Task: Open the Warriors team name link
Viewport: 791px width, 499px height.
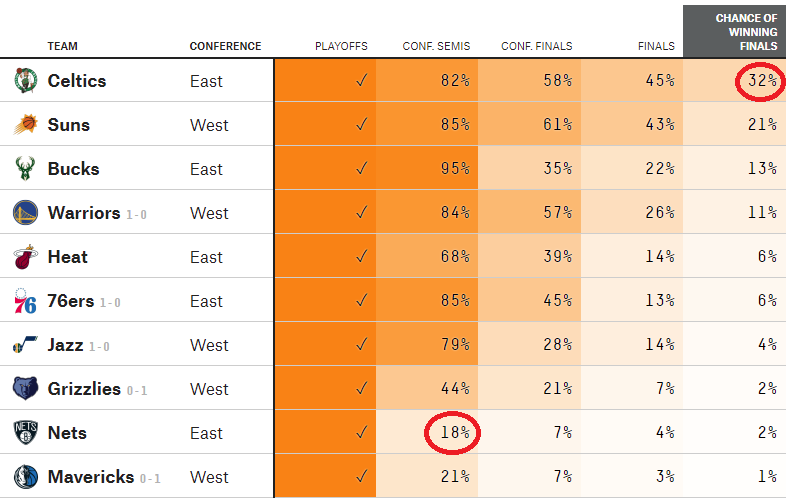Action: [x=84, y=213]
